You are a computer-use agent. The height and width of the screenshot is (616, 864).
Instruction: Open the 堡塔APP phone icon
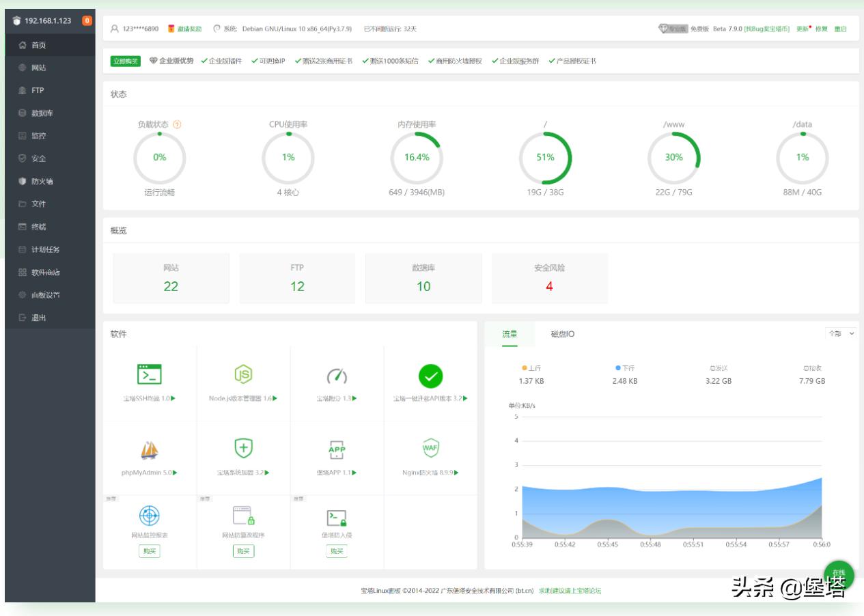pos(337,449)
